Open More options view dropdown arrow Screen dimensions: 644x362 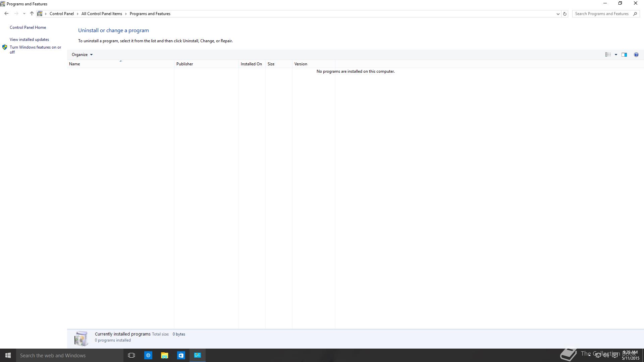tap(616, 55)
